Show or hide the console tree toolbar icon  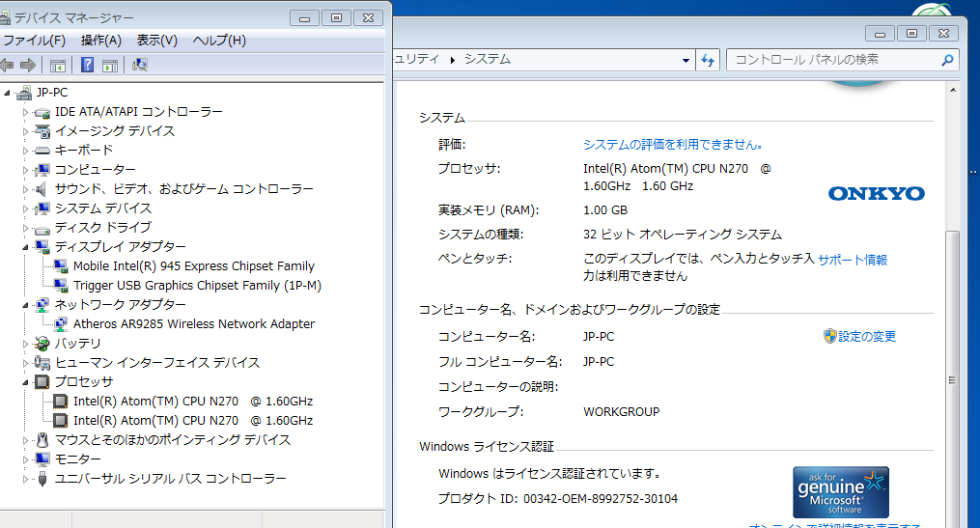point(58,65)
